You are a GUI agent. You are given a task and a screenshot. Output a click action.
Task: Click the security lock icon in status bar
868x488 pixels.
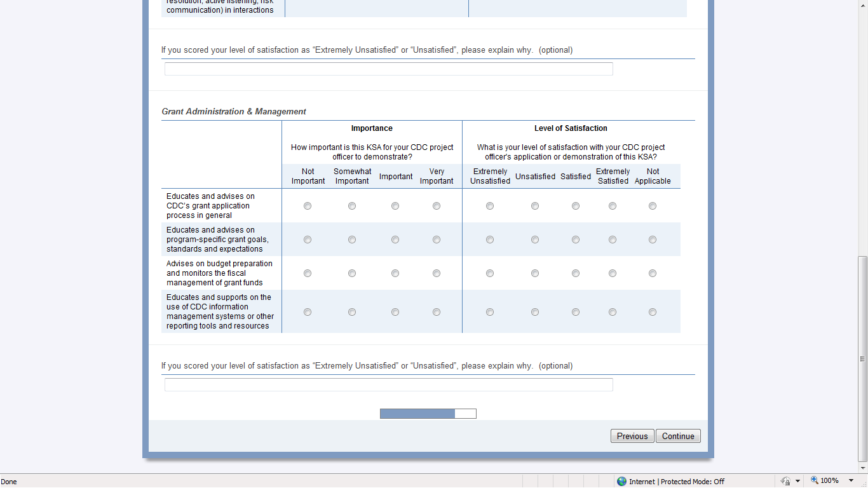click(786, 482)
